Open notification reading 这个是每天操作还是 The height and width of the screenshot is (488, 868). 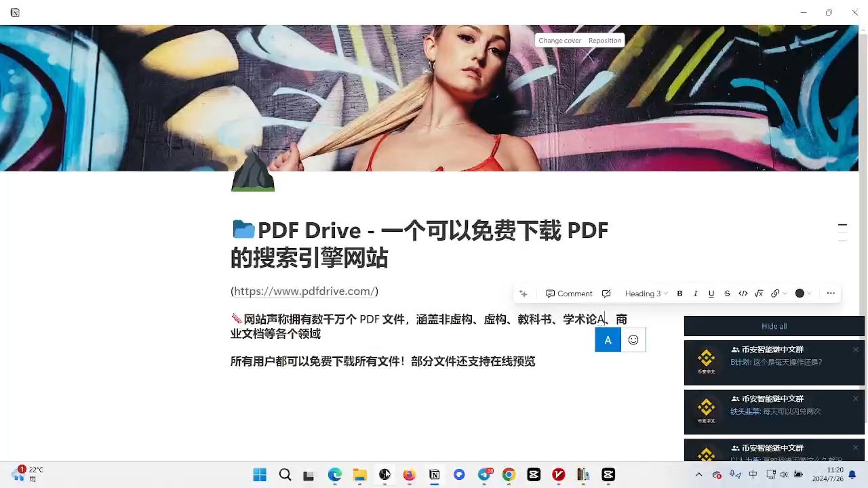(774, 363)
